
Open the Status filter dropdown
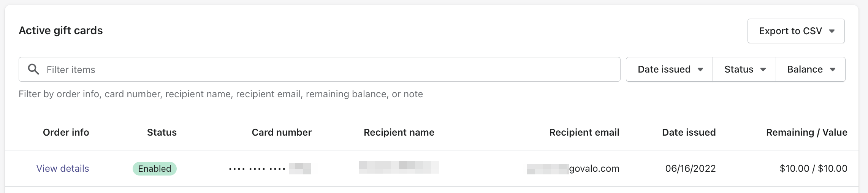click(x=744, y=69)
